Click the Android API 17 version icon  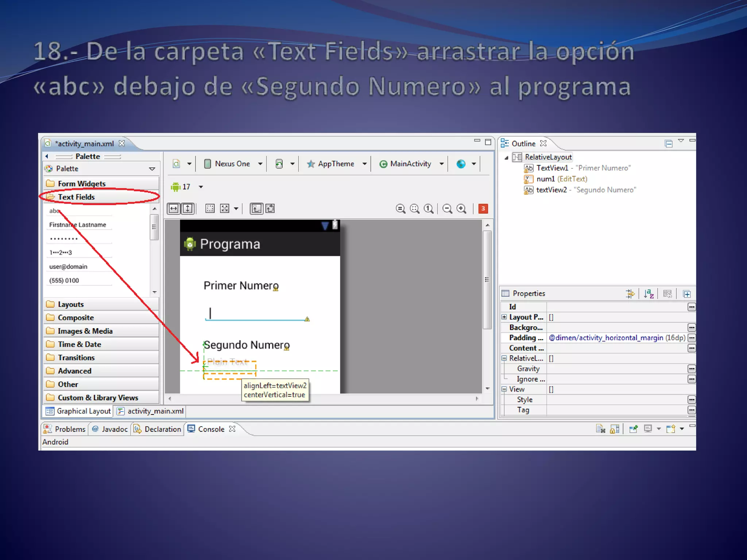point(176,187)
